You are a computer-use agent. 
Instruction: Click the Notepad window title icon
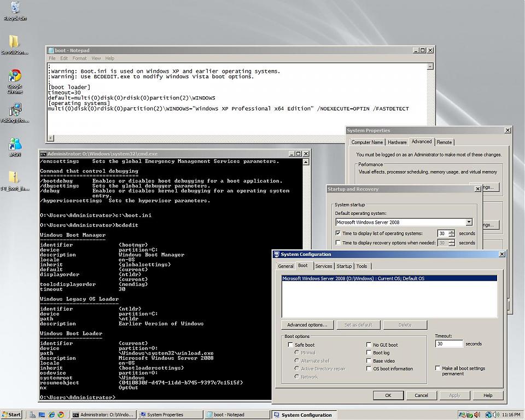51,50
